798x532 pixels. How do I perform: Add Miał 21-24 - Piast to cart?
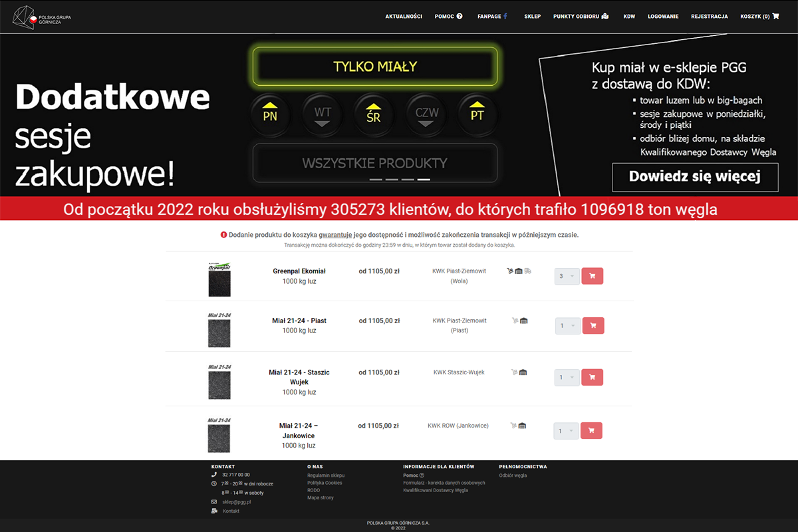point(593,326)
